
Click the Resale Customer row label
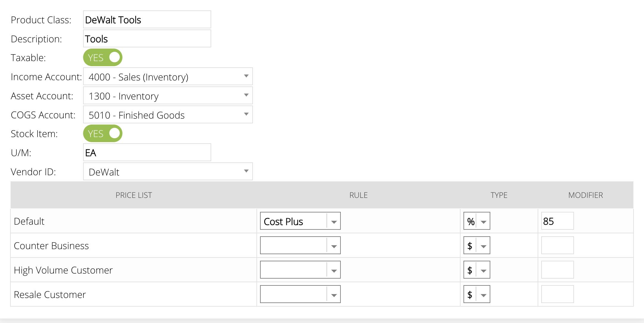(x=50, y=295)
